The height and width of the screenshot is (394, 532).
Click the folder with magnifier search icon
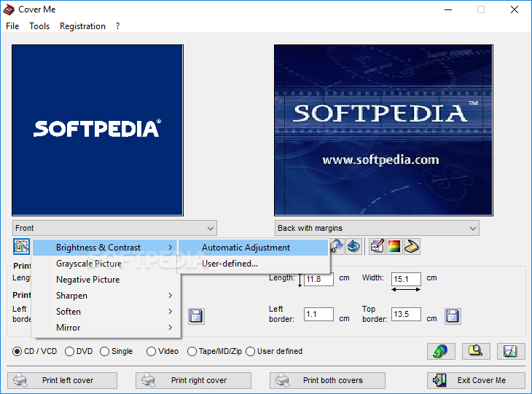tap(476, 351)
